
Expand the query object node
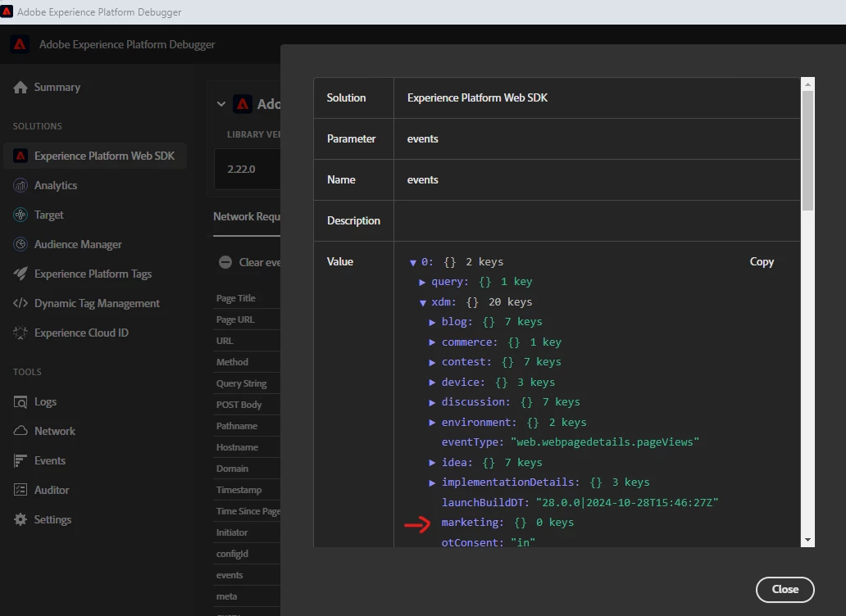tap(422, 282)
